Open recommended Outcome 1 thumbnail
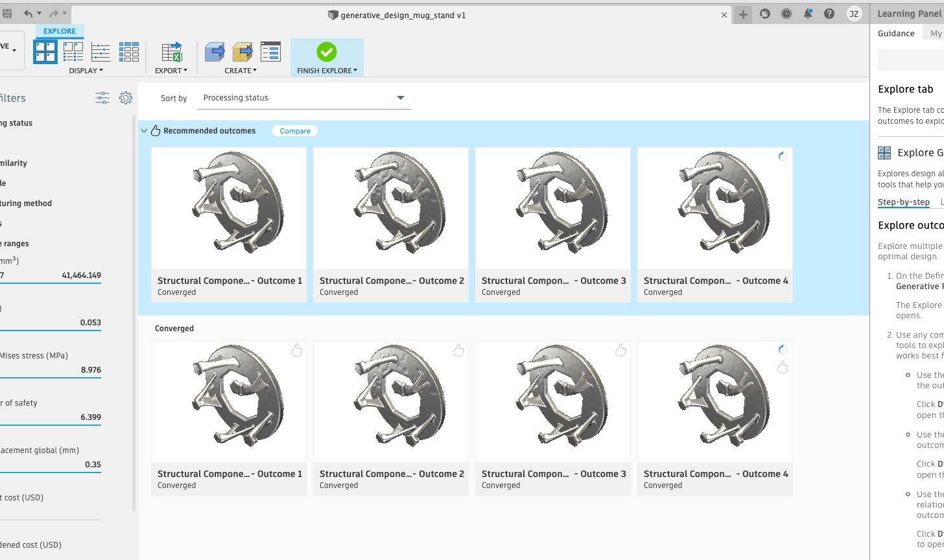This screenshot has height=560, width=944. pyautogui.click(x=229, y=208)
